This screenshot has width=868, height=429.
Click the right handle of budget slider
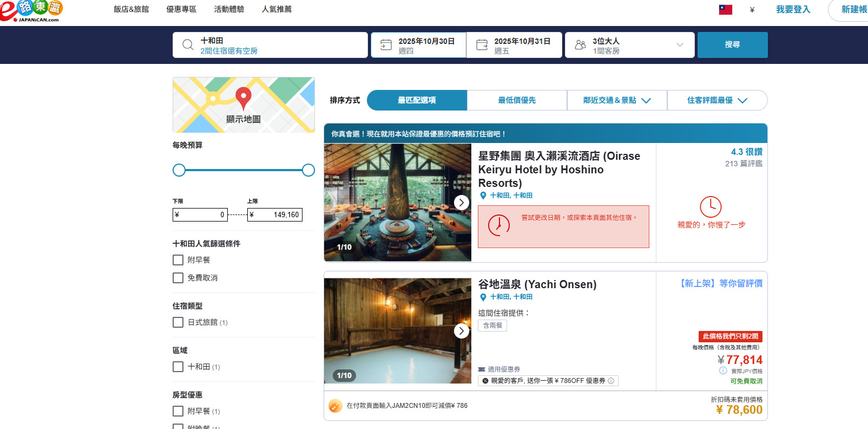pyautogui.click(x=308, y=170)
